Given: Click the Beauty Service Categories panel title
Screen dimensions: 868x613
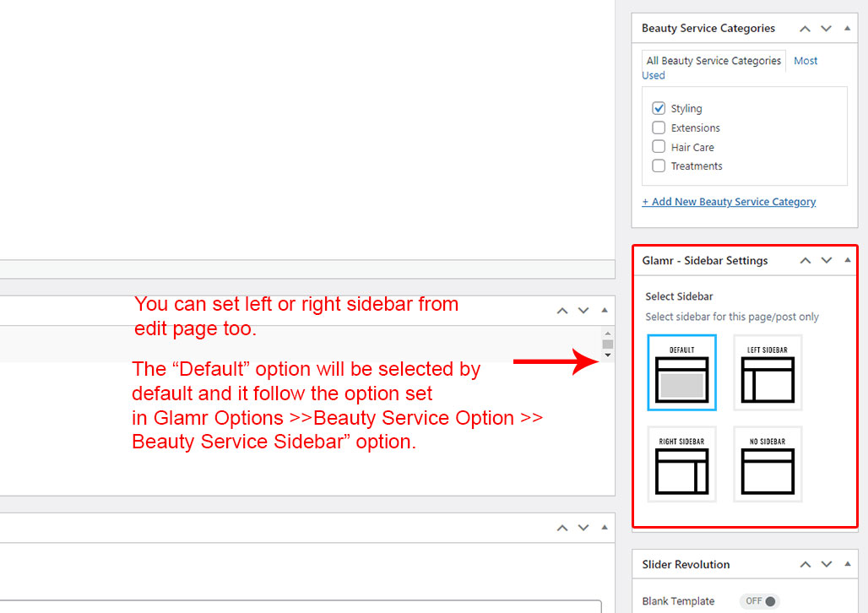Looking at the screenshot, I should (x=708, y=28).
